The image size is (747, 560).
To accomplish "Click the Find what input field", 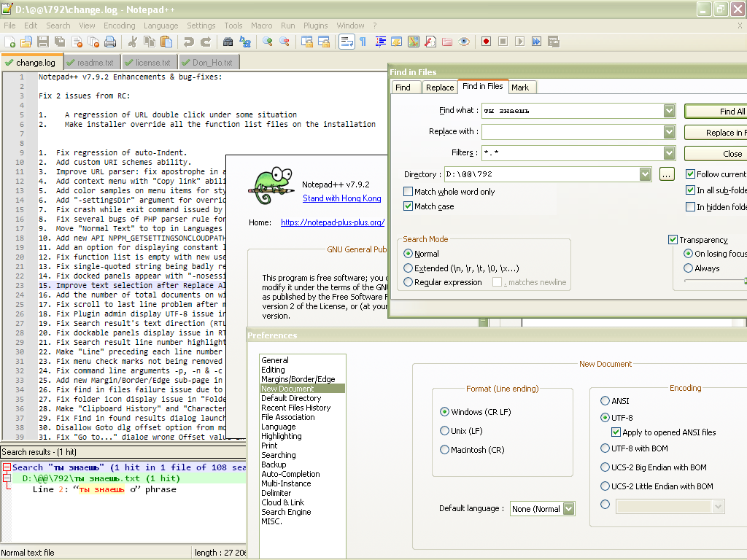I will (573, 111).
